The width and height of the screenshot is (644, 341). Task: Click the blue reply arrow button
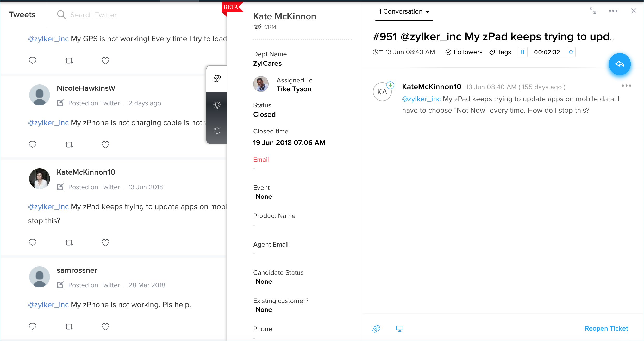[620, 64]
